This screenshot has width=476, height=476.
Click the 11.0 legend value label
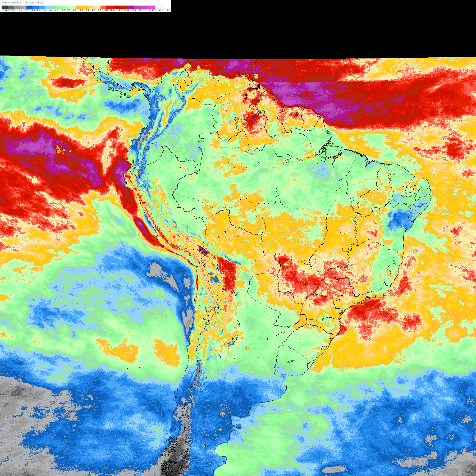141,10
